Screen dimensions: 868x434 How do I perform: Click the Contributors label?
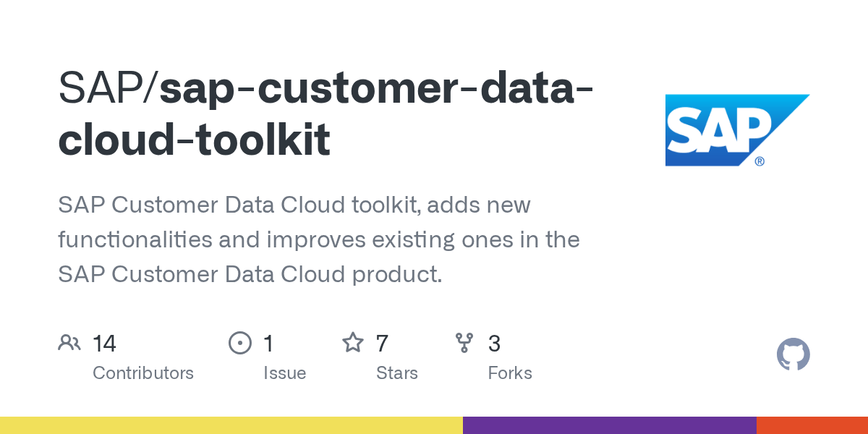143,373
